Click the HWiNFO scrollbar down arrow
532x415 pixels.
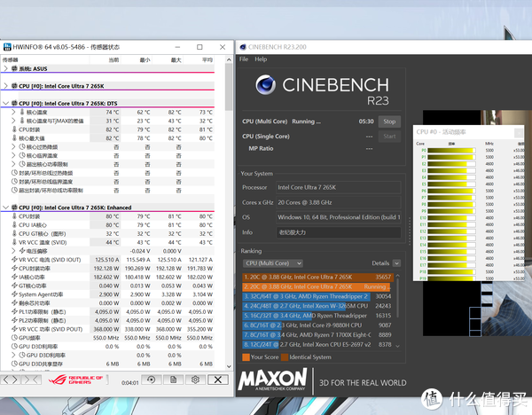(x=229, y=366)
